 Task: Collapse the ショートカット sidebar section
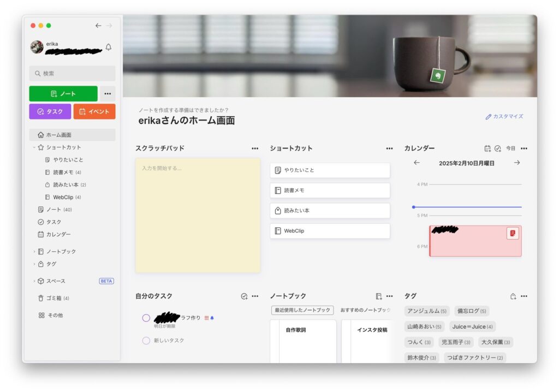[x=34, y=147]
